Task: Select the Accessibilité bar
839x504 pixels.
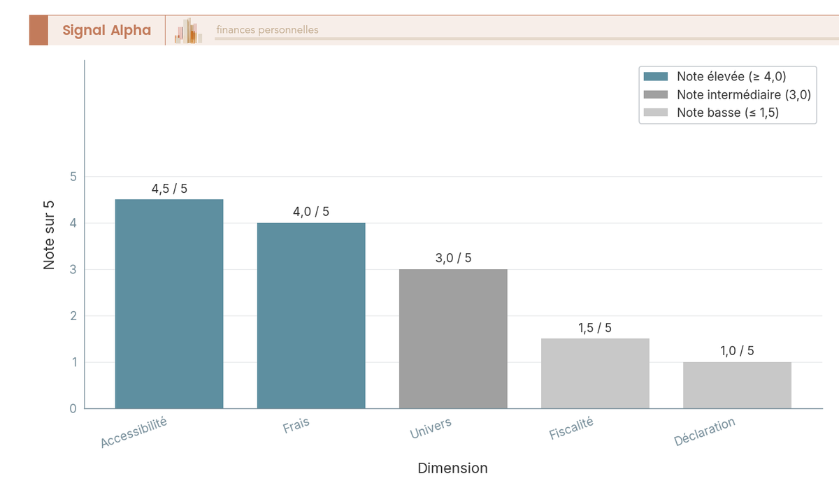Action: pos(169,304)
